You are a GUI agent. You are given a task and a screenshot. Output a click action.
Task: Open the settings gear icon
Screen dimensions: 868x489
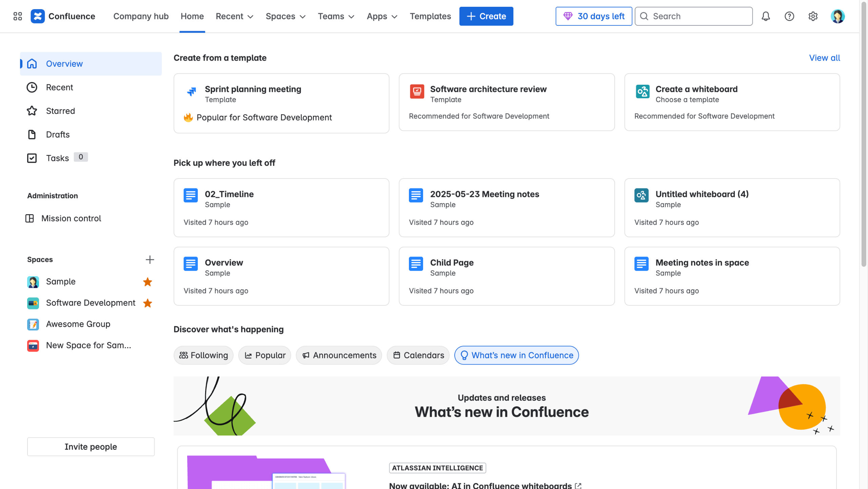(813, 16)
